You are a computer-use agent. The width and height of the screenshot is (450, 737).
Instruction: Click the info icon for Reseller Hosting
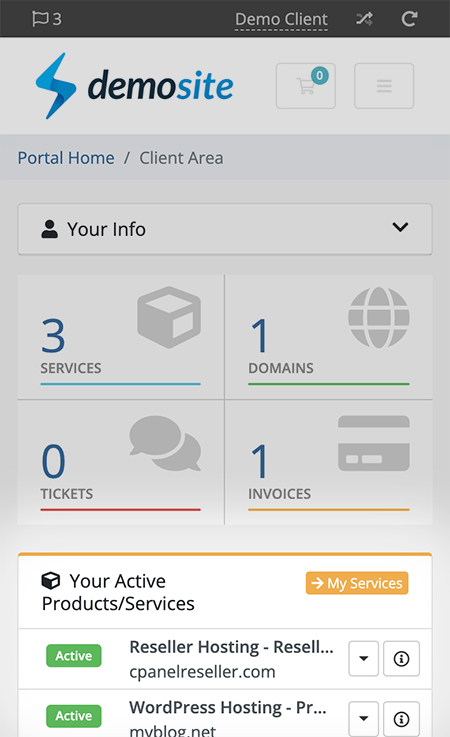401,659
